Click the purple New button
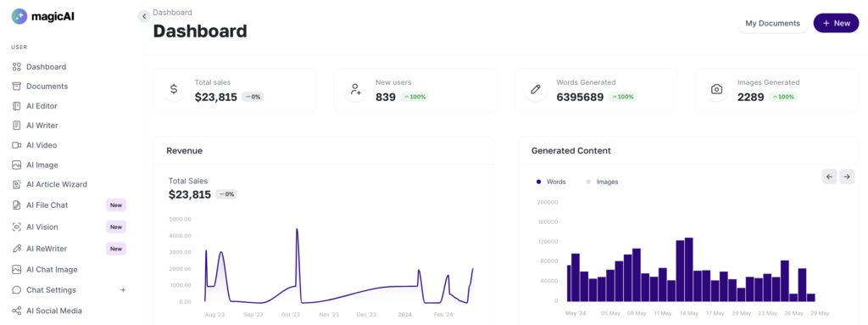Viewport: 868px width, 325px height. pos(836,23)
